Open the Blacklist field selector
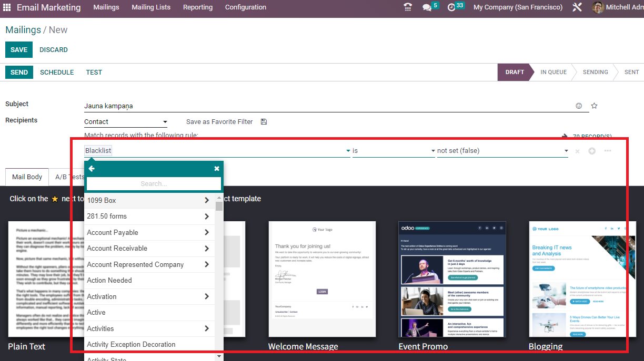 click(x=217, y=151)
